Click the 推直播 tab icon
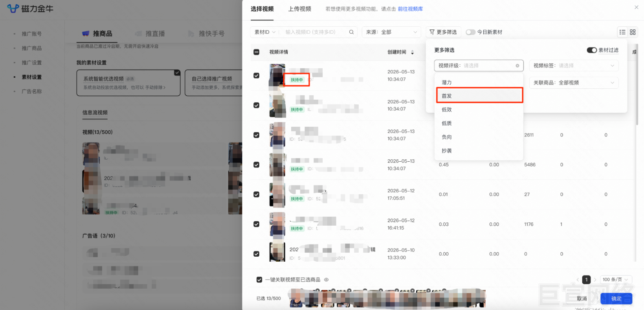Screen dimensions: 644x310 (x=138, y=34)
